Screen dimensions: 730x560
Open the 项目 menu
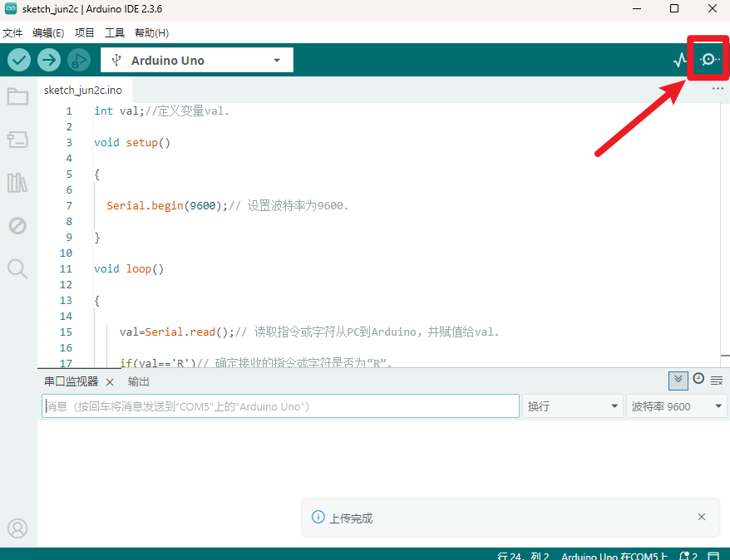pyautogui.click(x=84, y=33)
